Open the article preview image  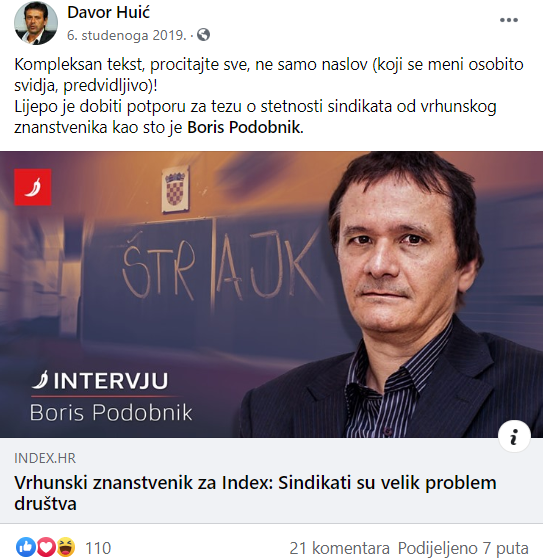272,295
